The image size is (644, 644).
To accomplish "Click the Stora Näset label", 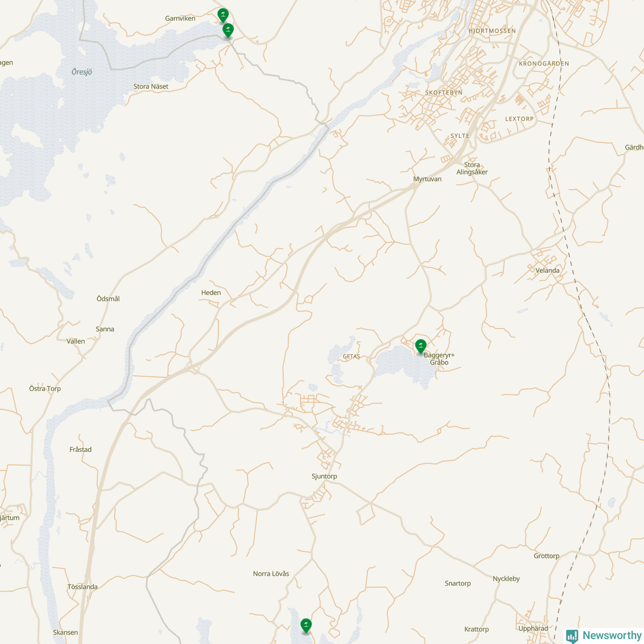I will tap(151, 87).
